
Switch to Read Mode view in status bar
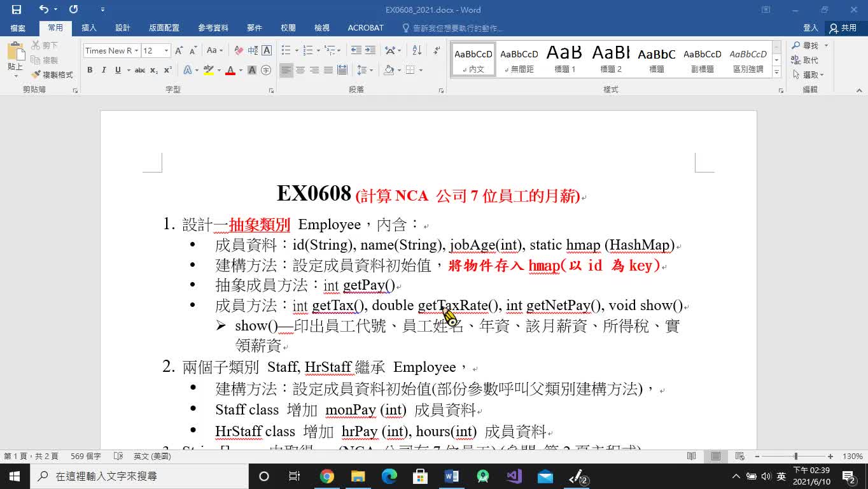(692, 457)
